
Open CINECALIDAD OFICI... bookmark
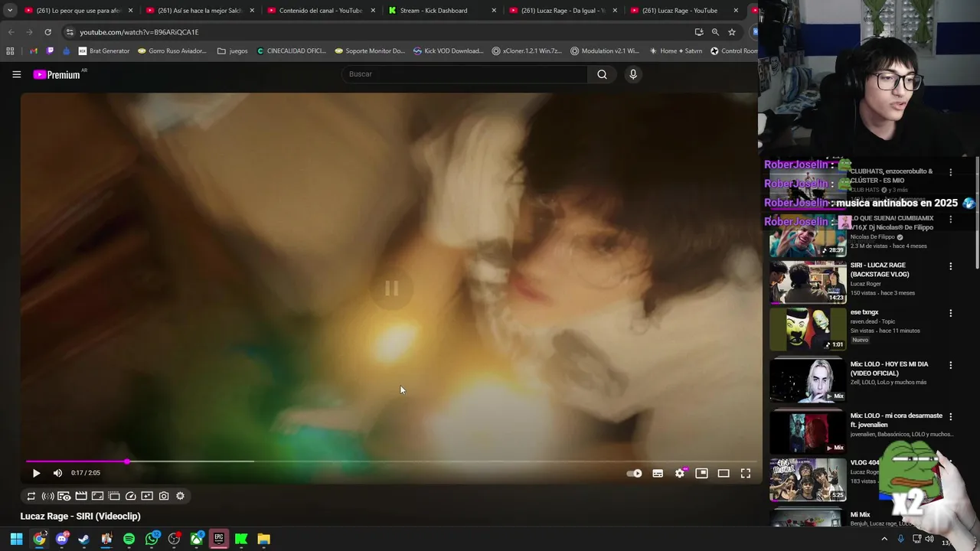tap(292, 51)
